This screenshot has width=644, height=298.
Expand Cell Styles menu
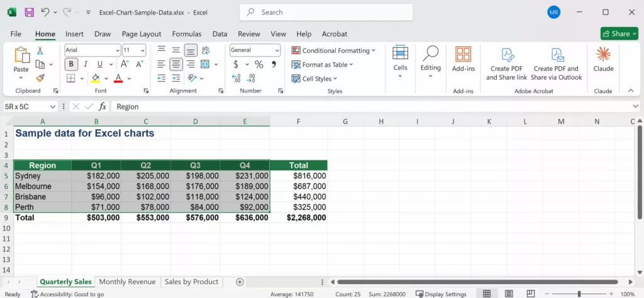click(x=314, y=79)
